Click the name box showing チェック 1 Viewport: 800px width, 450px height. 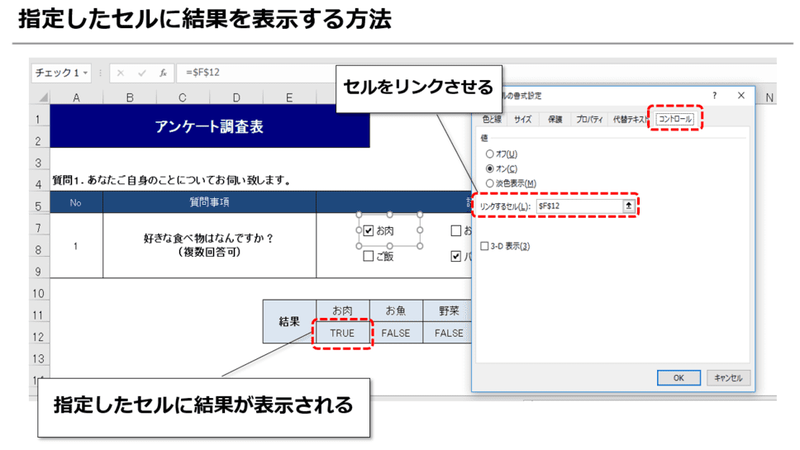pos(61,73)
